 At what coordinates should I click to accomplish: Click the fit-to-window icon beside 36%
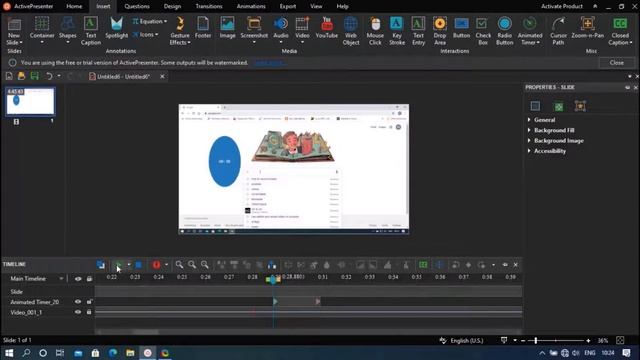620,340
